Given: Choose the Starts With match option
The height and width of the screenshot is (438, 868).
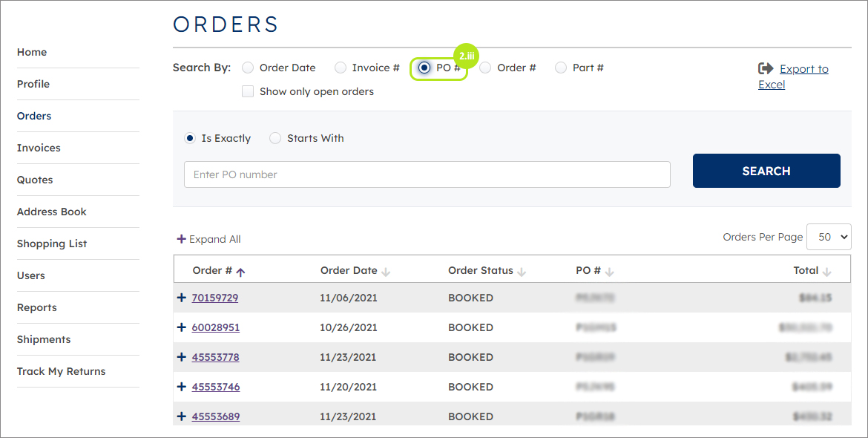Looking at the screenshot, I should point(275,138).
